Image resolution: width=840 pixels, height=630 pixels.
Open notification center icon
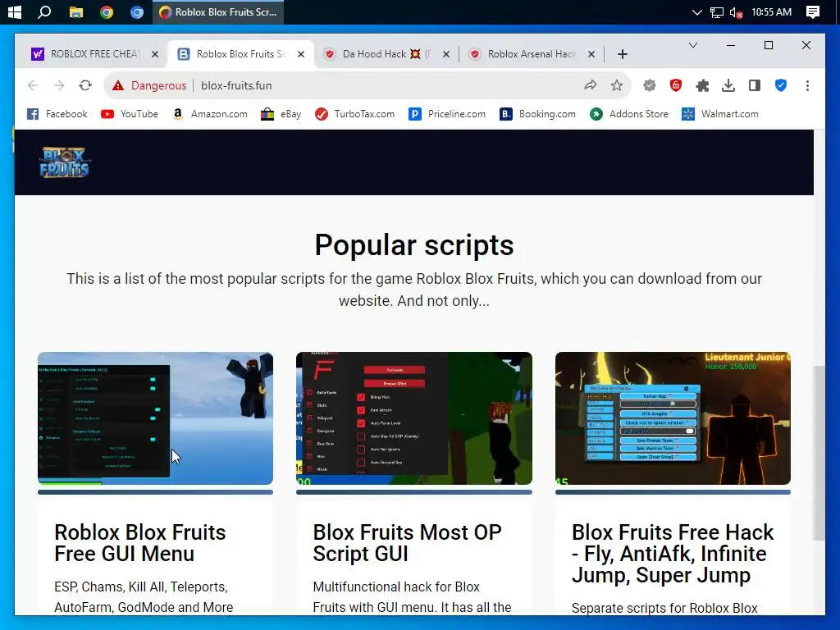click(x=813, y=12)
